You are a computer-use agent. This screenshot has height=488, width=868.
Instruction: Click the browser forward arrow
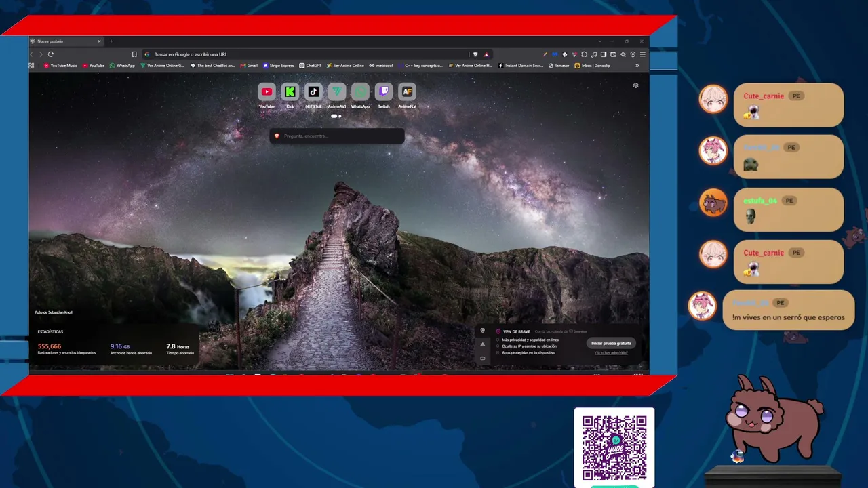click(41, 54)
